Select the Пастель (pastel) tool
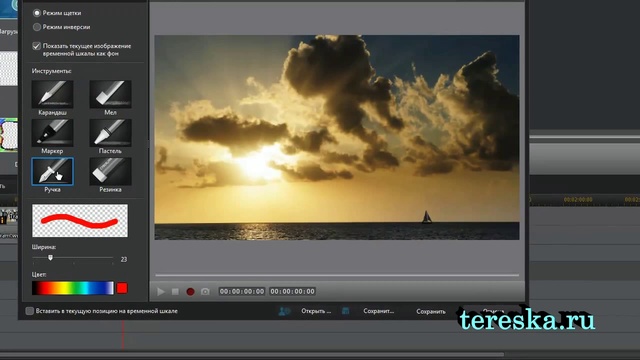 click(110, 133)
